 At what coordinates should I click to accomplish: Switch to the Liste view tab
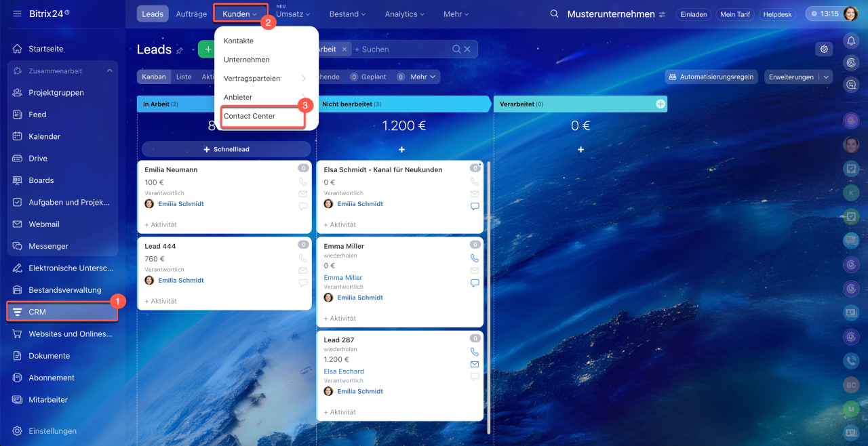[x=184, y=77]
